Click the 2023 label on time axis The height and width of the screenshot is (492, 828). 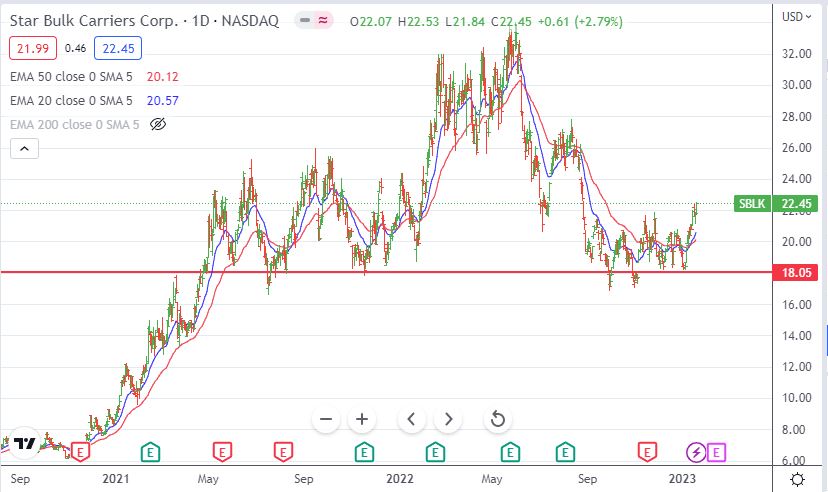click(682, 479)
